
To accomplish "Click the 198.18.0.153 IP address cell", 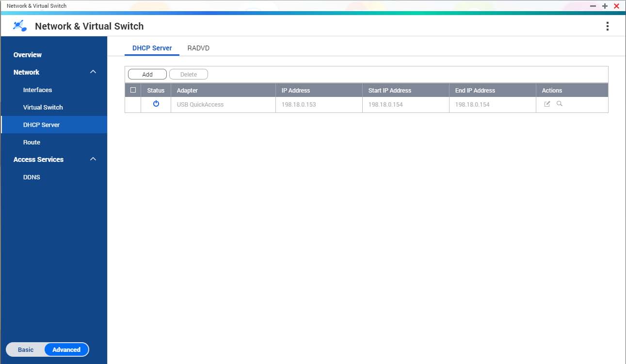I will (x=319, y=105).
